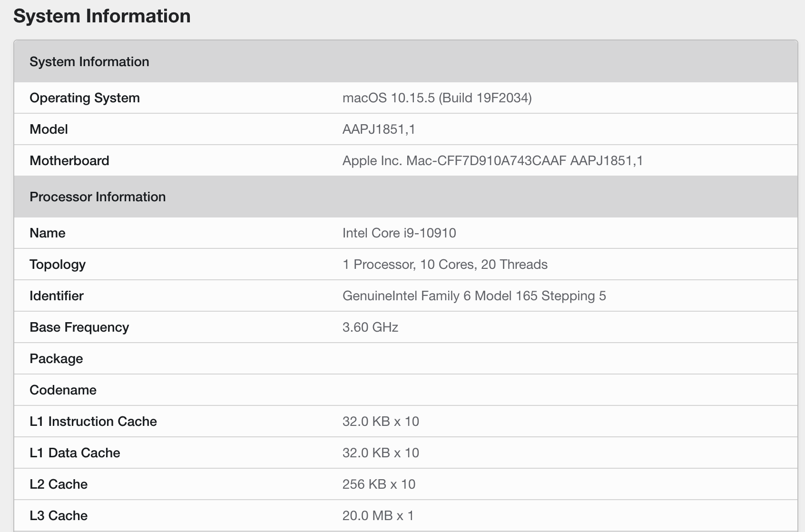Click the Package row label
This screenshot has width=805, height=532.
[x=56, y=359]
